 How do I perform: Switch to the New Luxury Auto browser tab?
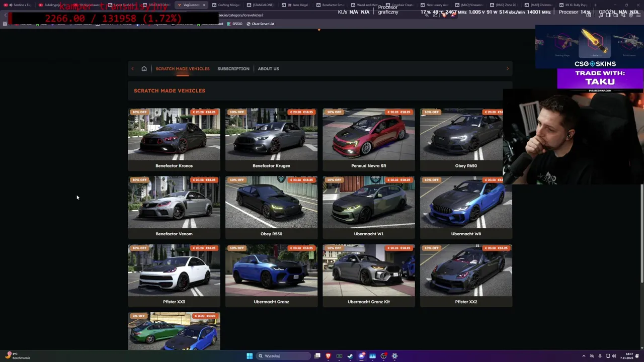tap(434, 5)
